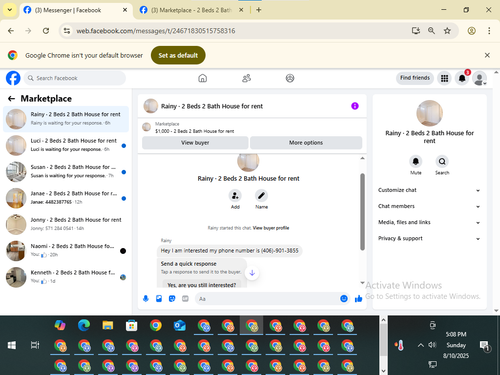This screenshot has height=375, width=500.
Task: Open the Chrome three-dot menu
Action: (489, 31)
